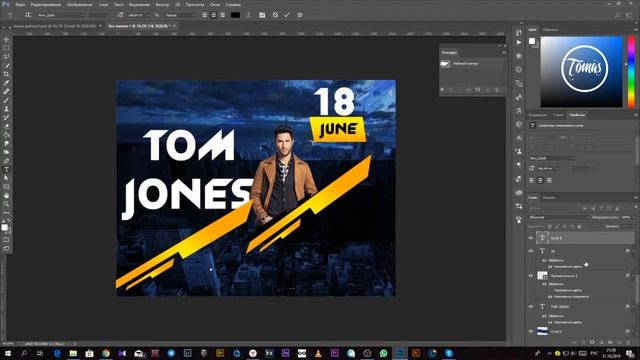Viewport: 640px width, 360px height.
Task: Select the Crop tool
Action: pyautogui.click(x=6, y=74)
